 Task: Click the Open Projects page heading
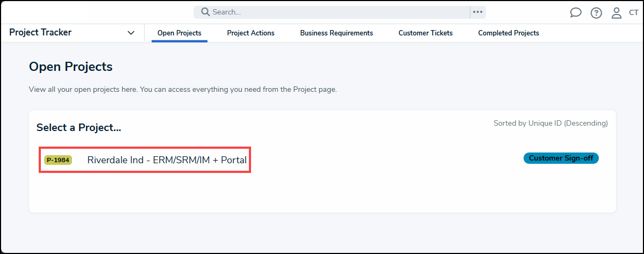coord(70,67)
